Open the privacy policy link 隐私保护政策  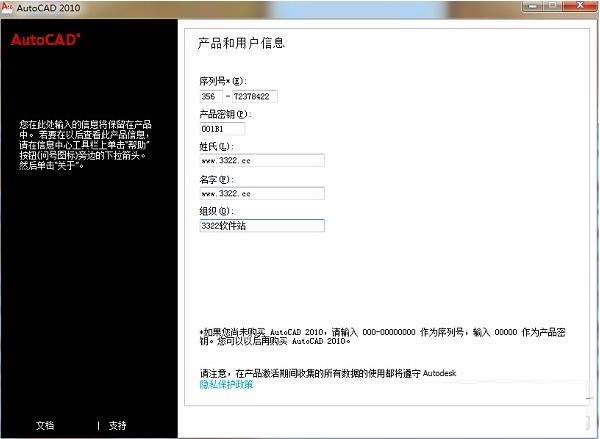226,384
